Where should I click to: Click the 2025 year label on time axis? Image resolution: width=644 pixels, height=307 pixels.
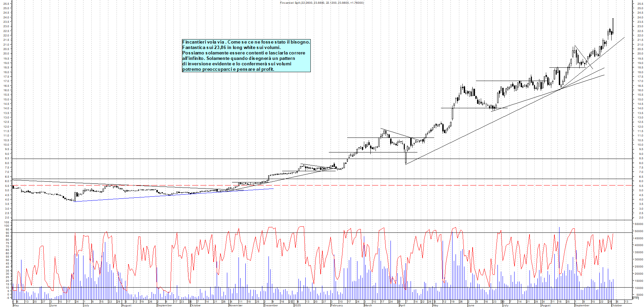click(x=297, y=305)
